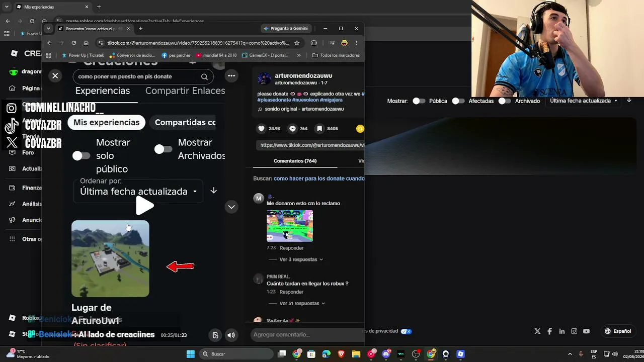Click the auto-scroll icon beside volume
Viewport: 644px width, 362px height.
pos(215,335)
